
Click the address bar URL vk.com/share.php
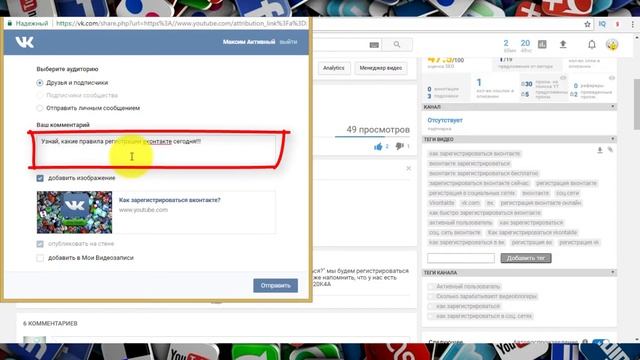[181, 24]
